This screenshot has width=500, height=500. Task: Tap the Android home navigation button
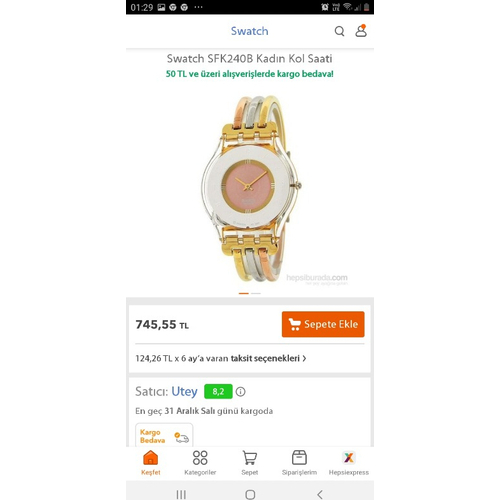[x=250, y=494]
